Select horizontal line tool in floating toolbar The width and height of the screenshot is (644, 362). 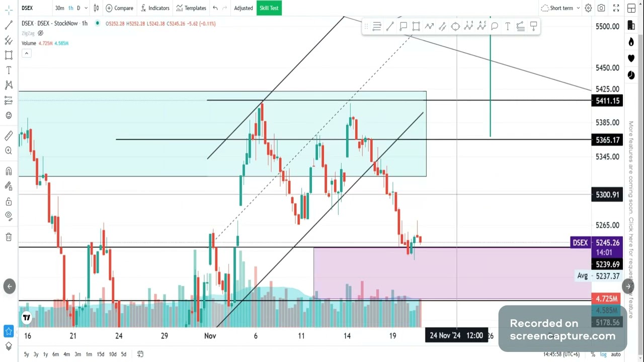pyautogui.click(x=377, y=27)
